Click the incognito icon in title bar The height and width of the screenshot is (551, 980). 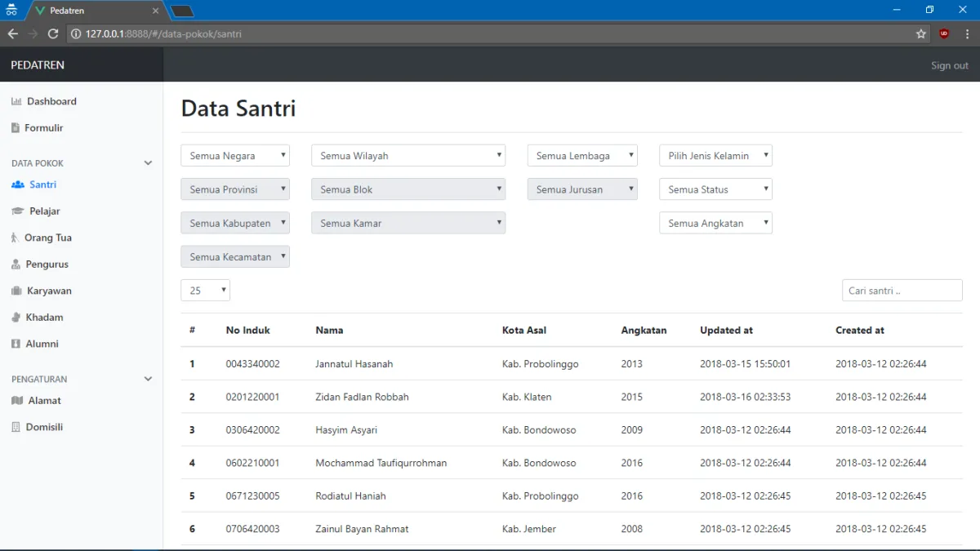click(11, 11)
